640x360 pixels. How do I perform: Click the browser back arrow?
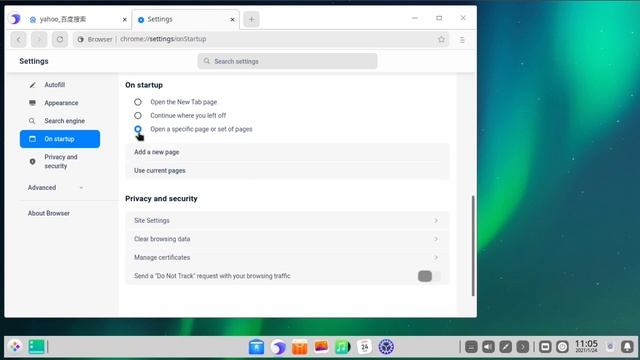tap(19, 40)
